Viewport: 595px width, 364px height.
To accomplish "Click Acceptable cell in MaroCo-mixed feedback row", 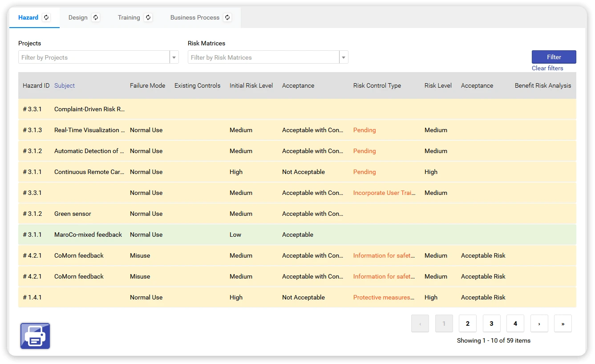I will point(298,235).
